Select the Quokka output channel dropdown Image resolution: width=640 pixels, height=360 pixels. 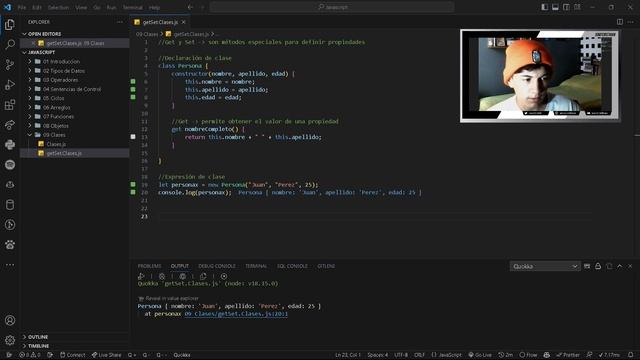(x=545, y=266)
